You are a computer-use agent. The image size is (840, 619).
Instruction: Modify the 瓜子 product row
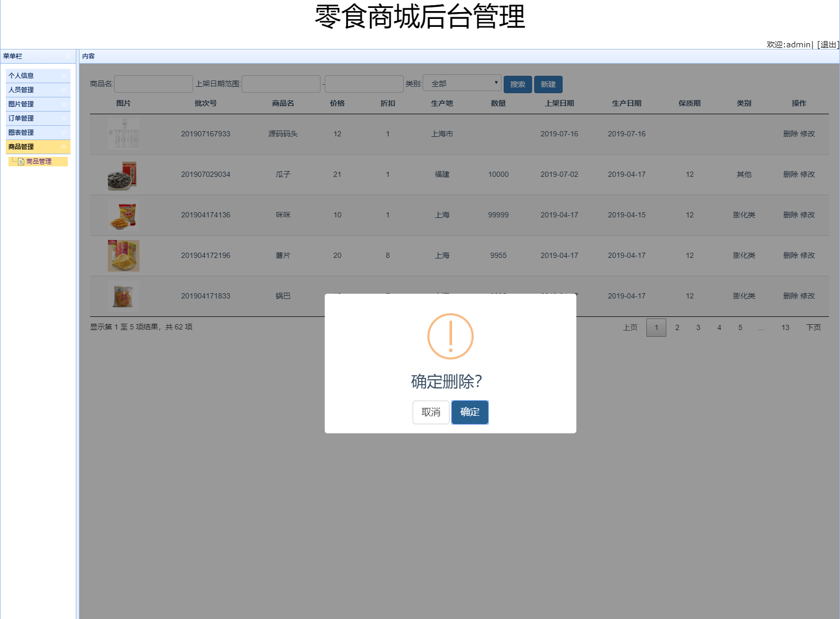pyautogui.click(x=808, y=174)
